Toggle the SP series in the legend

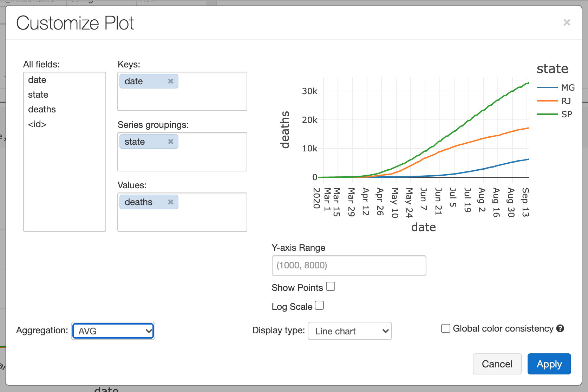pyautogui.click(x=566, y=114)
